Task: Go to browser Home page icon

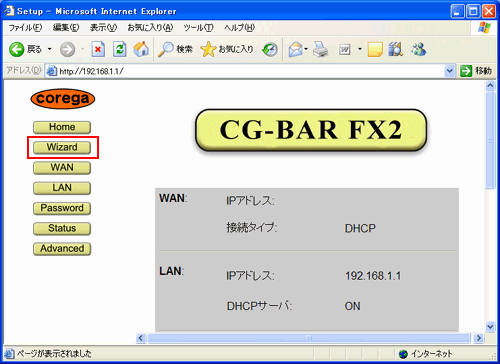Action: click(141, 49)
